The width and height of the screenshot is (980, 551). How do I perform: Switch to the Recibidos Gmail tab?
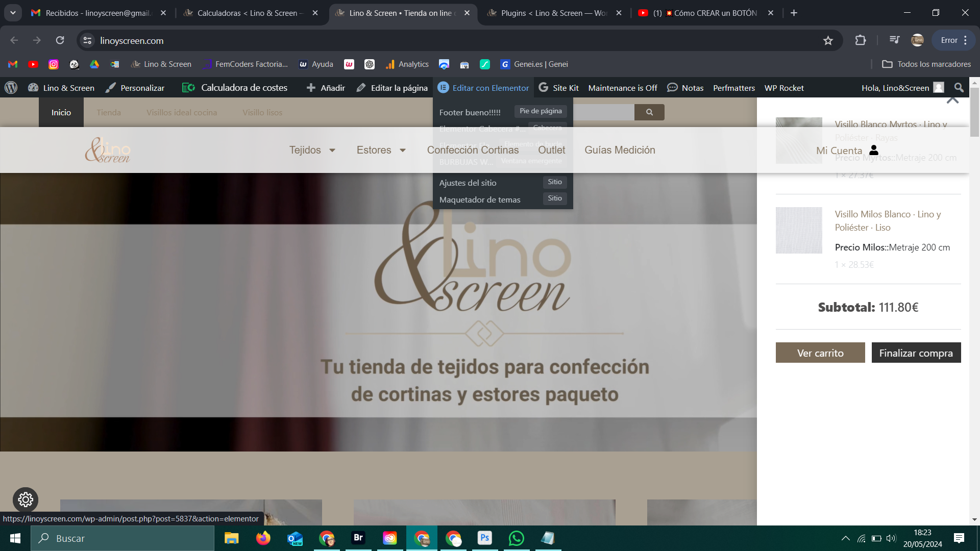pyautogui.click(x=99, y=13)
